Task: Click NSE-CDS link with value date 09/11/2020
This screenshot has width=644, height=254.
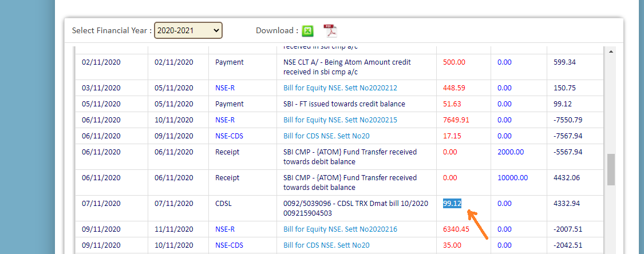Action: click(229, 136)
